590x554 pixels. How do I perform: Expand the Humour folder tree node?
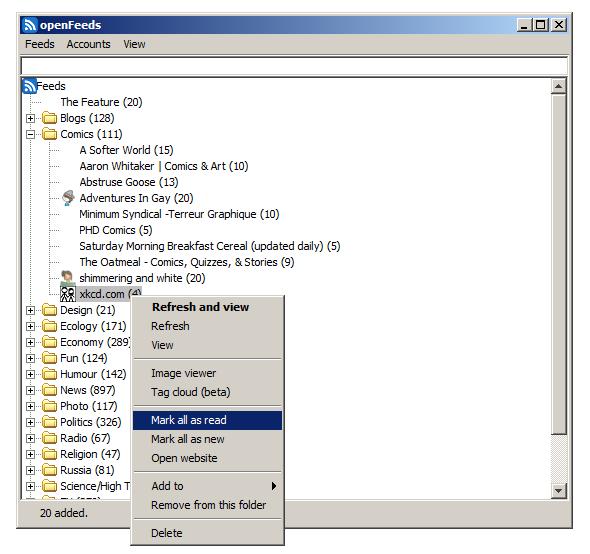pyautogui.click(x=30, y=374)
